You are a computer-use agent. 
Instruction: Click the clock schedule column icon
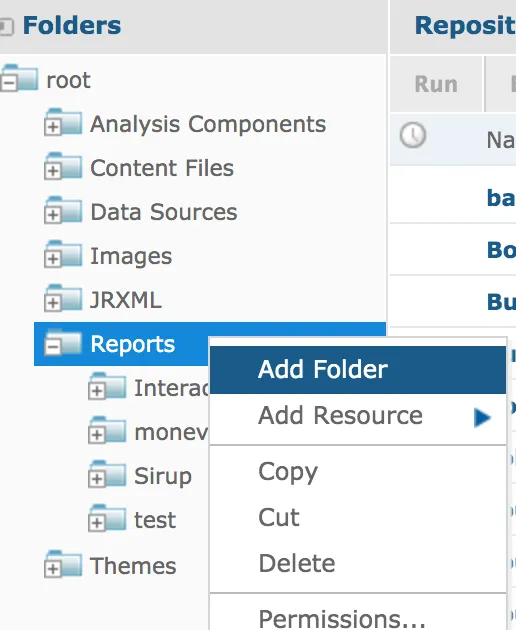413,135
